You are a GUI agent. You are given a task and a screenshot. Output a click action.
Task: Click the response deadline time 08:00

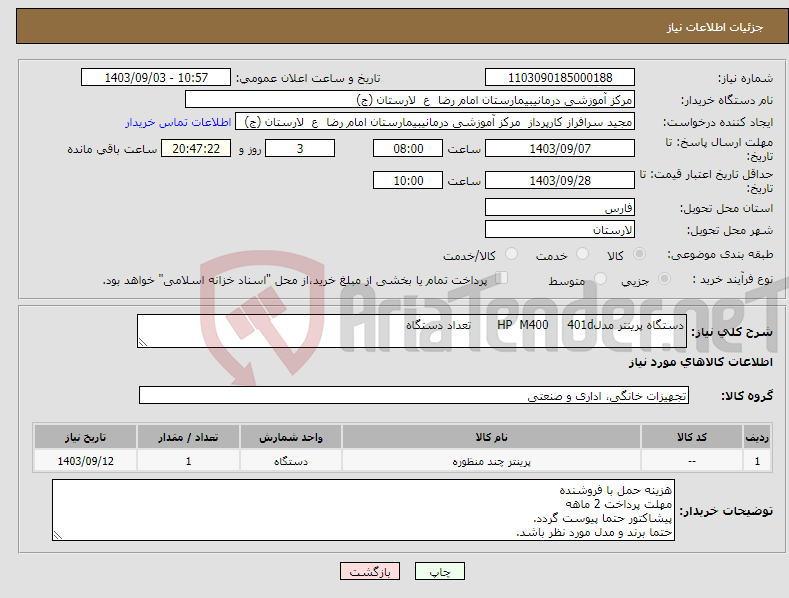tap(408, 148)
